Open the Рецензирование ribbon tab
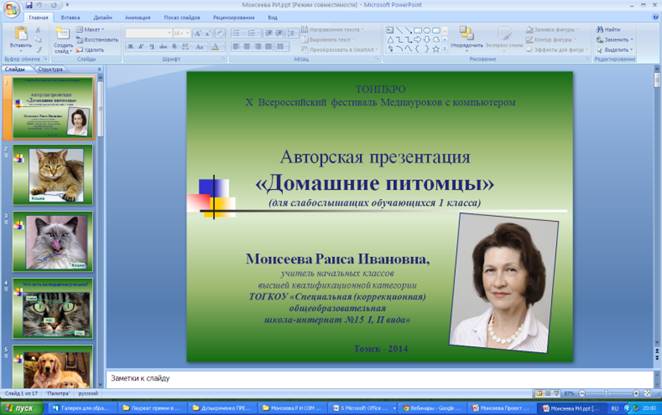 233,18
